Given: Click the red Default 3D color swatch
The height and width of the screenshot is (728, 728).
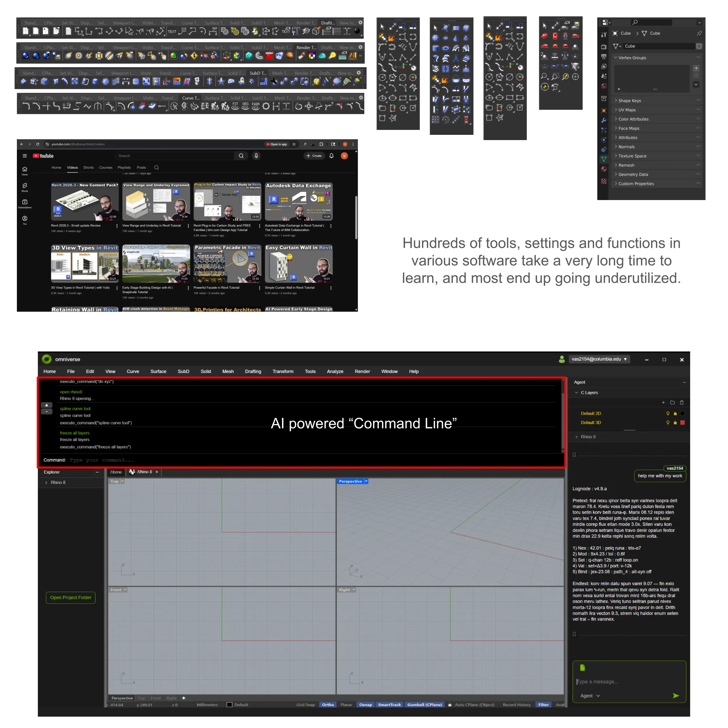Looking at the screenshot, I should point(682,423).
